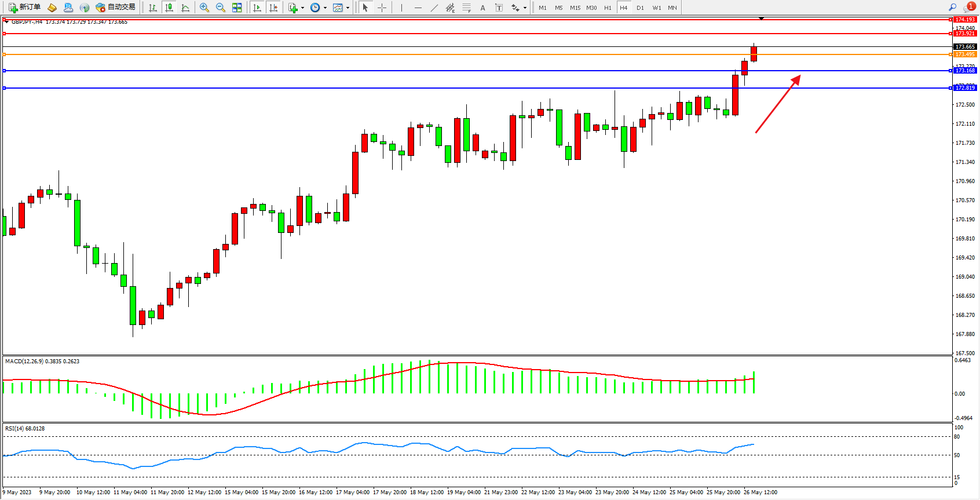Switch to the M15 timeframe

pyautogui.click(x=575, y=8)
